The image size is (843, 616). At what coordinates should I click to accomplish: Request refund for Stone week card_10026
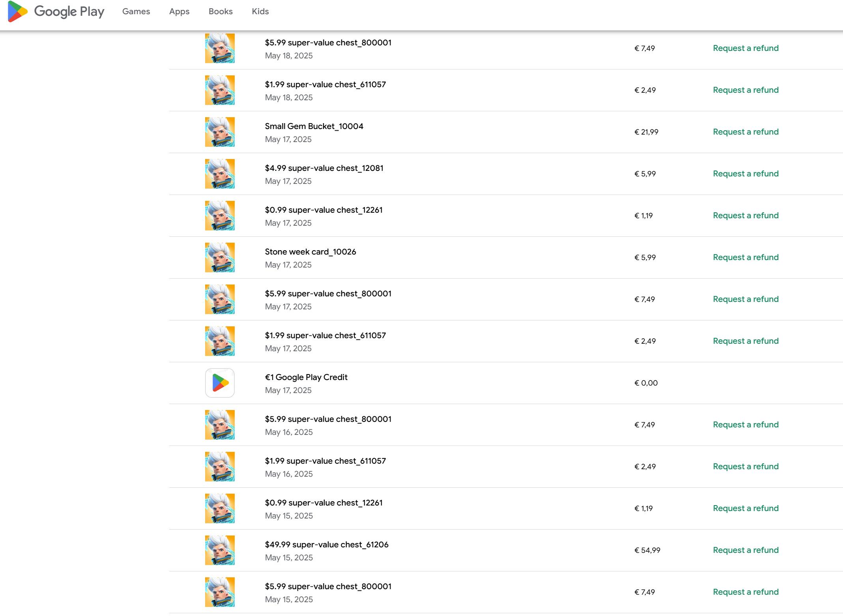[x=746, y=257]
